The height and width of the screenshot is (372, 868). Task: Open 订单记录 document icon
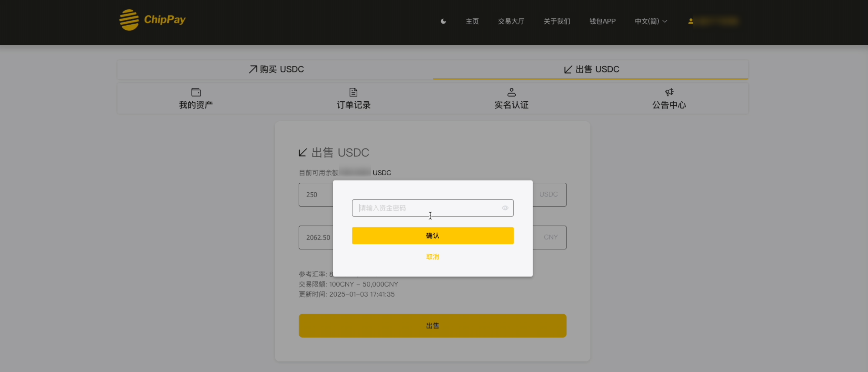pyautogui.click(x=353, y=92)
